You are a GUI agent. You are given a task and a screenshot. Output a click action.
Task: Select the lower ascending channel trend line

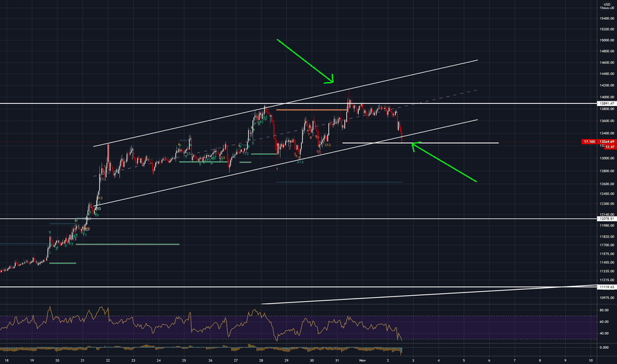(286, 163)
